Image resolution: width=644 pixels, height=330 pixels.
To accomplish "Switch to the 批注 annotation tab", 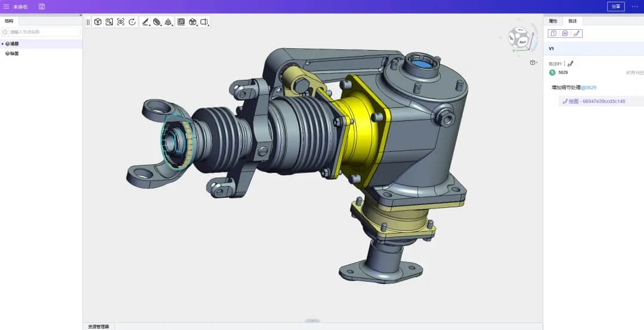I will 572,21.
